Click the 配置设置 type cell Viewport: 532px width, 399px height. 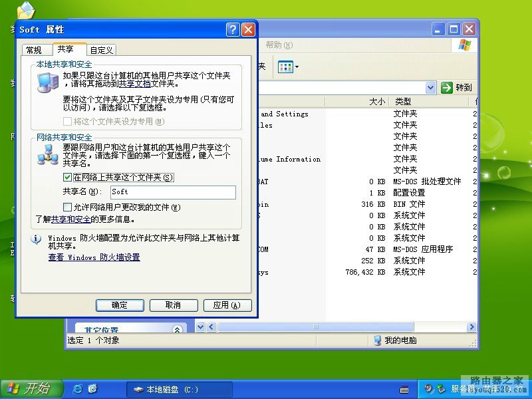click(x=409, y=193)
